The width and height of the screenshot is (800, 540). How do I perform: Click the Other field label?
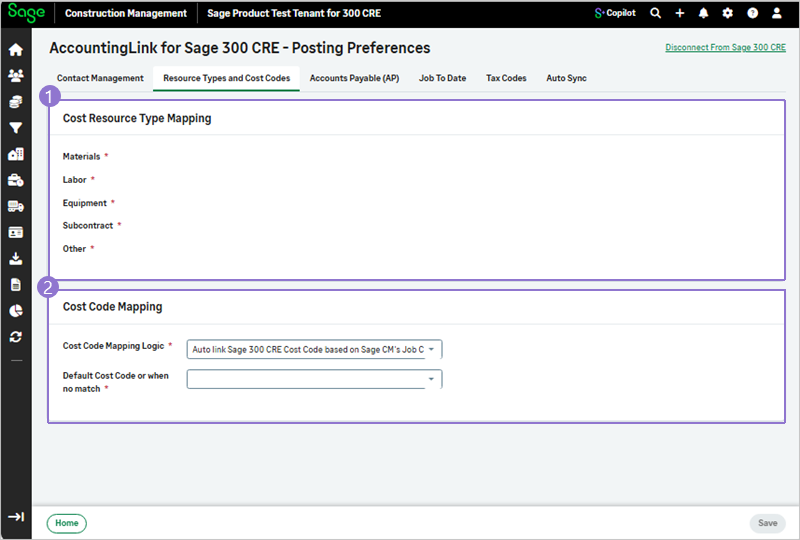(x=74, y=249)
